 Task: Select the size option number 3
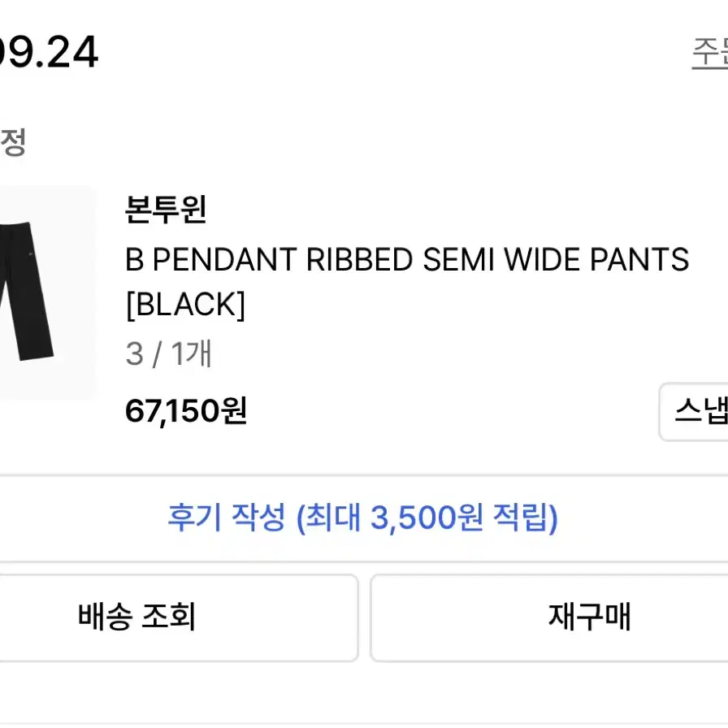point(134,354)
